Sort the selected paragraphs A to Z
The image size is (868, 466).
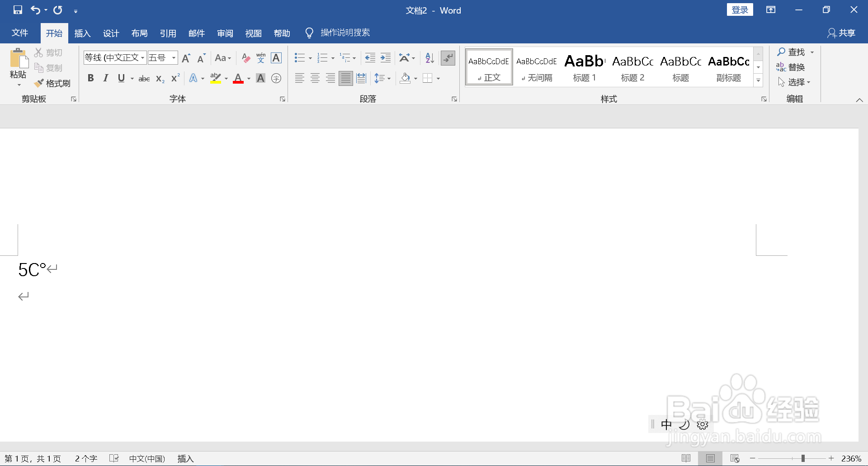tap(429, 58)
